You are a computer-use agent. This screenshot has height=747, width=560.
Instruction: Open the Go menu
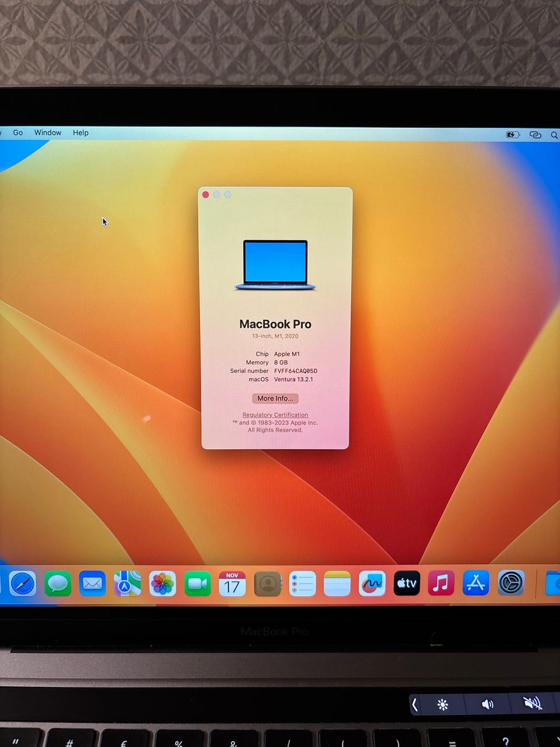coord(18,132)
